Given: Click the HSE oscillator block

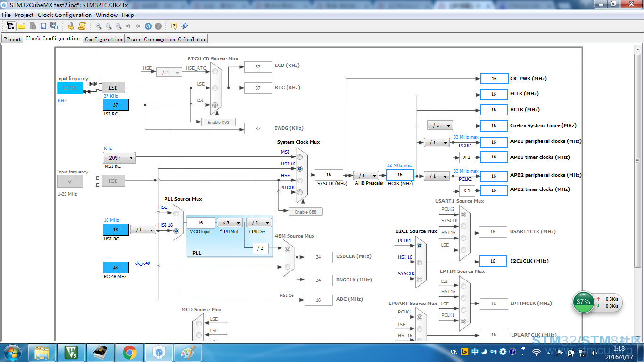Looking at the screenshot, I should click(113, 181).
